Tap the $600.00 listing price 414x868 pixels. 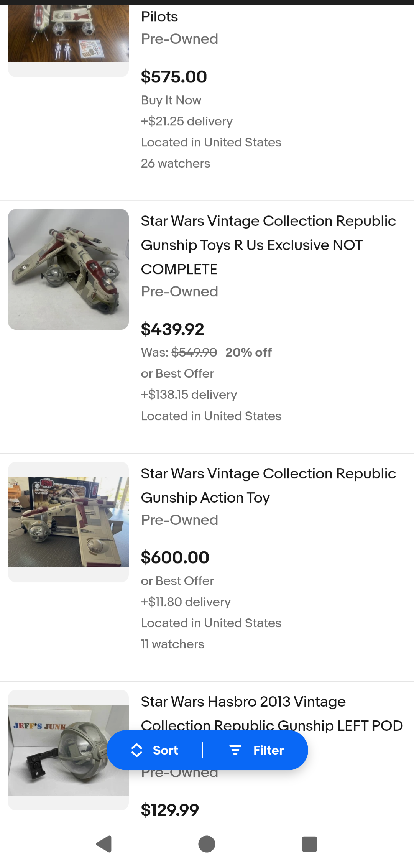coord(175,557)
